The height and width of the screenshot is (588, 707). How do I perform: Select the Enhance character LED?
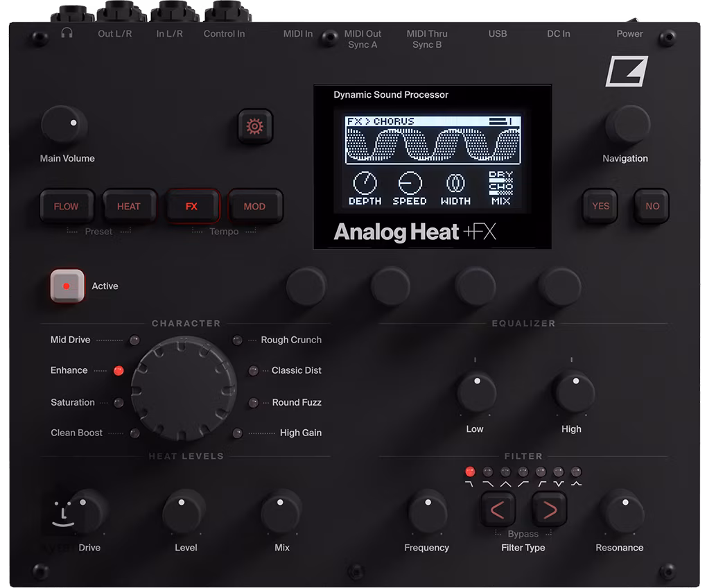point(119,371)
